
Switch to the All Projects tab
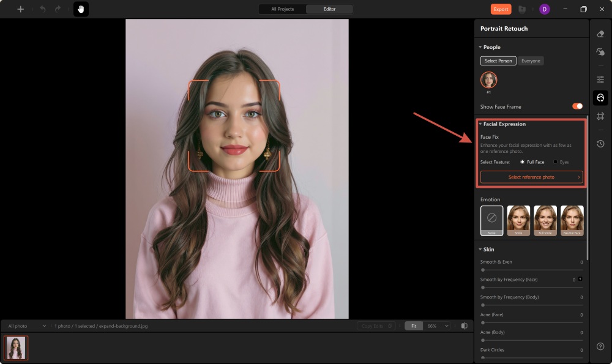[x=282, y=9]
